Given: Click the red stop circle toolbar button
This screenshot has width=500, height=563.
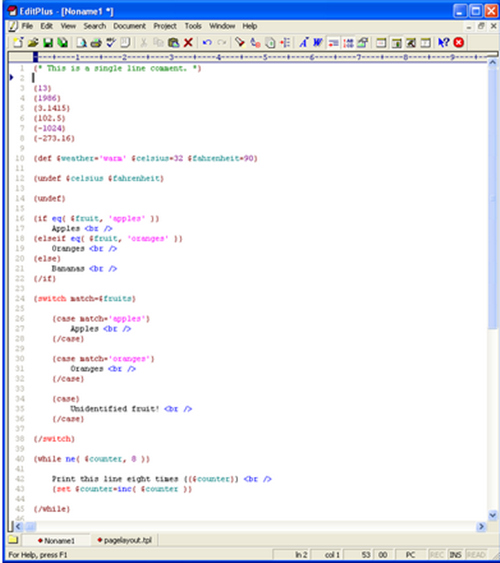Looking at the screenshot, I should coord(459,42).
